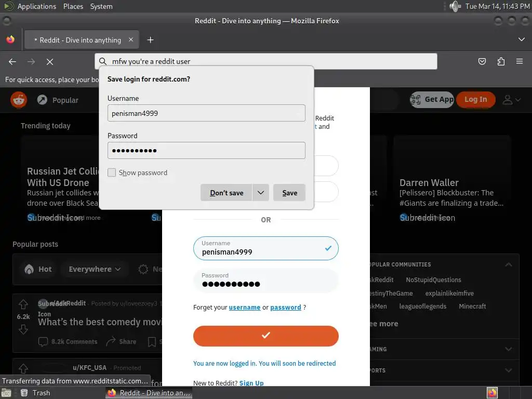
Task: Click the "Popular posts" heading
Action: coord(35,244)
